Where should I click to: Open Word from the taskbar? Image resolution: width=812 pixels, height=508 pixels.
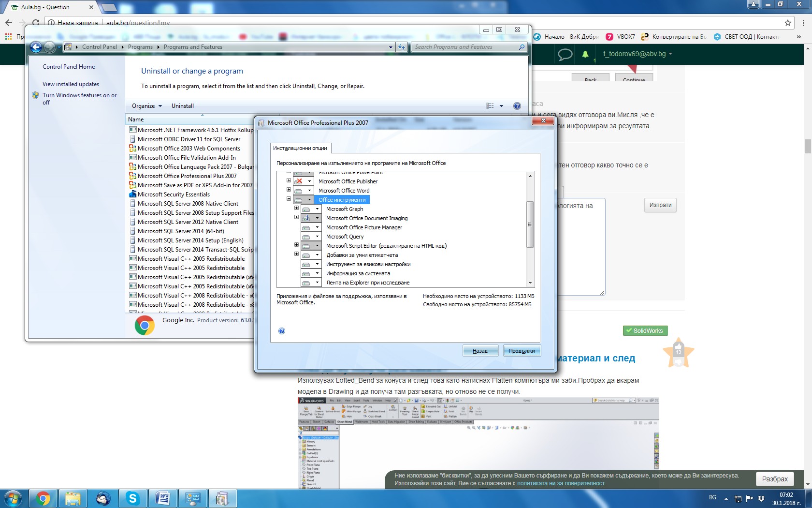click(x=162, y=498)
